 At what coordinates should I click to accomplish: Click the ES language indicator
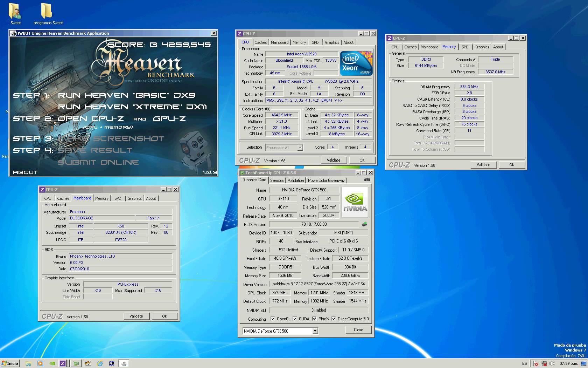[x=524, y=363]
